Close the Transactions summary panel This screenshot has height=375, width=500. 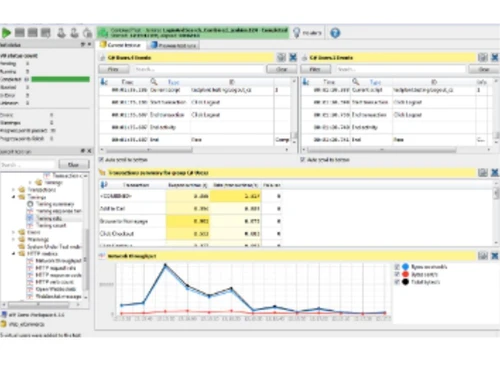[x=495, y=172]
